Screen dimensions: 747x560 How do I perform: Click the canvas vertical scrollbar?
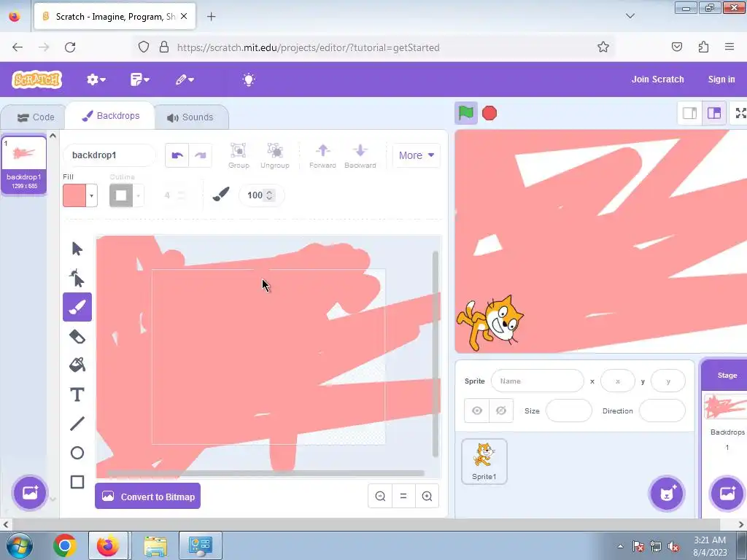[x=436, y=354]
